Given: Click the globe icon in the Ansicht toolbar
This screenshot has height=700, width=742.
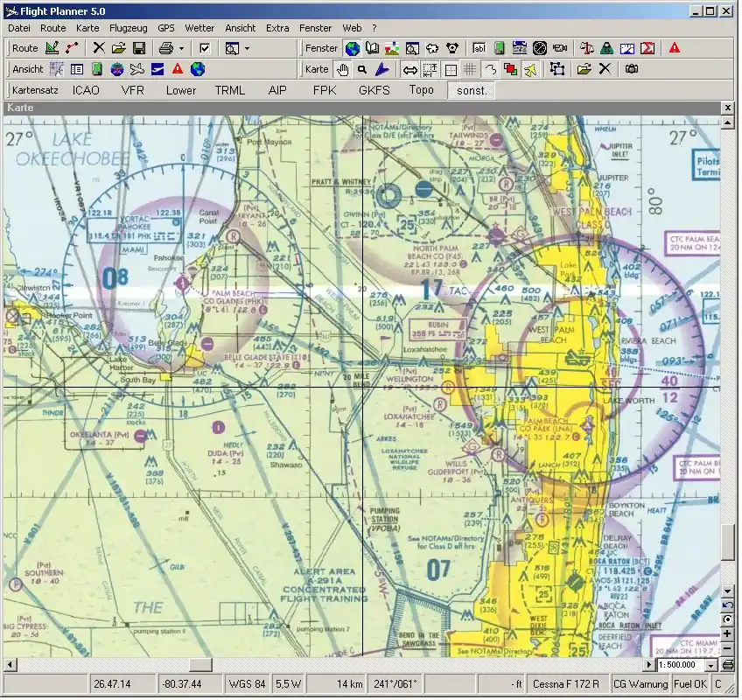Looking at the screenshot, I should pyautogui.click(x=198, y=69).
